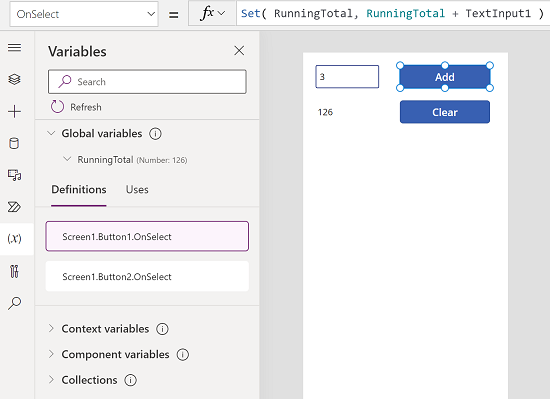Open the Advanced tools icon
The height and width of the screenshot is (399, 550).
point(14,271)
